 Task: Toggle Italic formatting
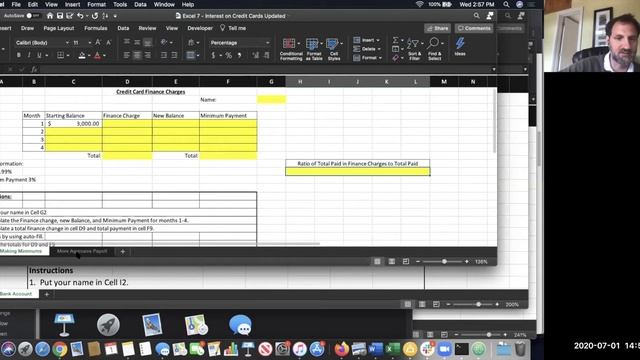29,55
